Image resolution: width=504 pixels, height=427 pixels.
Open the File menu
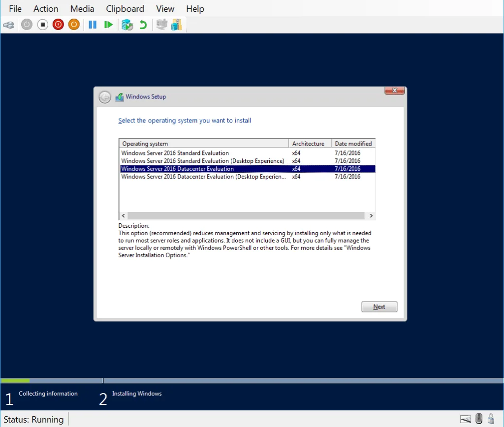[15, 9]
